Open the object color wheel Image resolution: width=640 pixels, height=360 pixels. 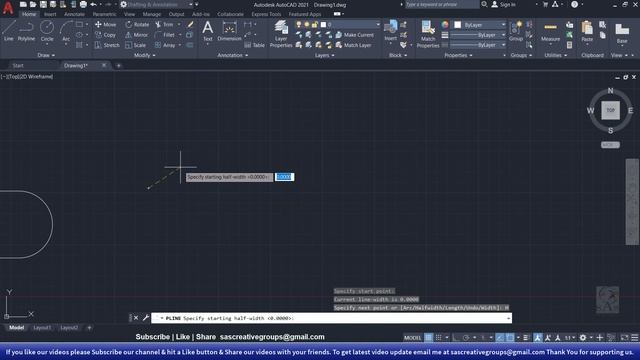(x=445, y=25)
